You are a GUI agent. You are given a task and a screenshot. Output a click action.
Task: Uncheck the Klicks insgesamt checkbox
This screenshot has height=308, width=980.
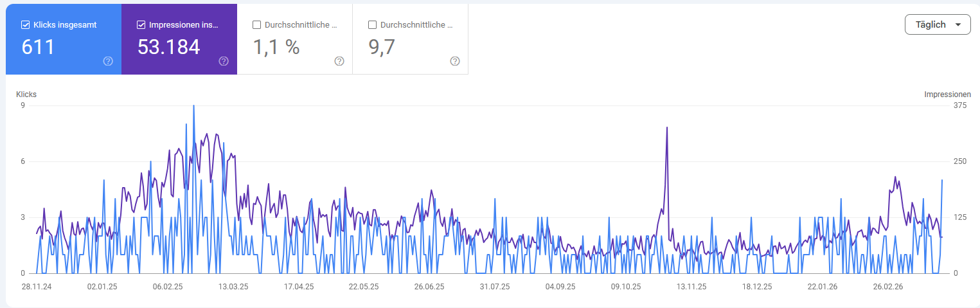(x=26, y=25)
